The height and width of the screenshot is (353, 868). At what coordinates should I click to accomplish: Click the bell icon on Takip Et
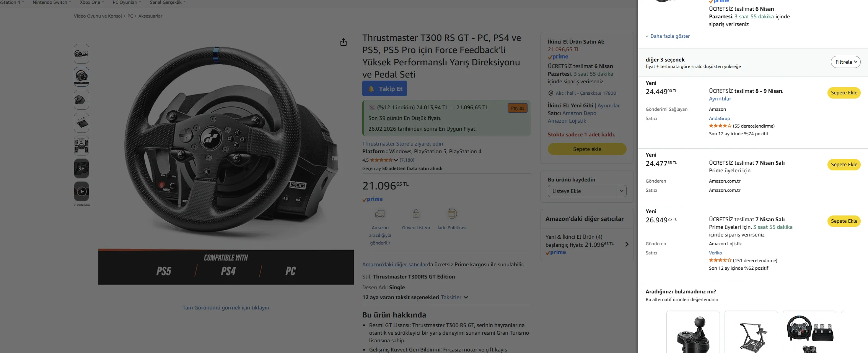pos(371,89)
